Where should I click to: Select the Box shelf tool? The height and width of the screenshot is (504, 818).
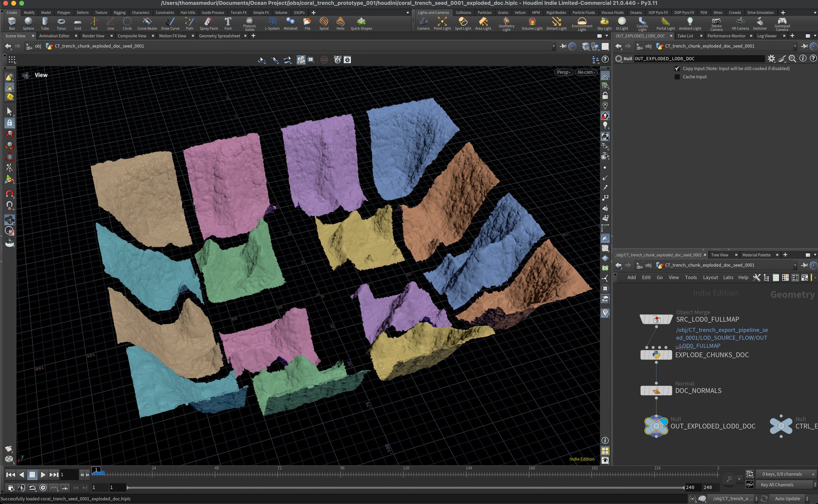[12, 24]
